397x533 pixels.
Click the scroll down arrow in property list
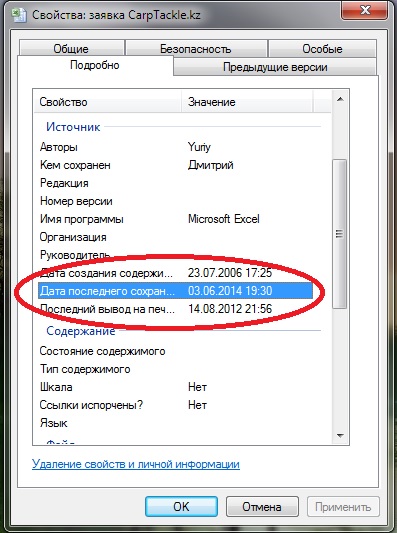tap(340, 435)
